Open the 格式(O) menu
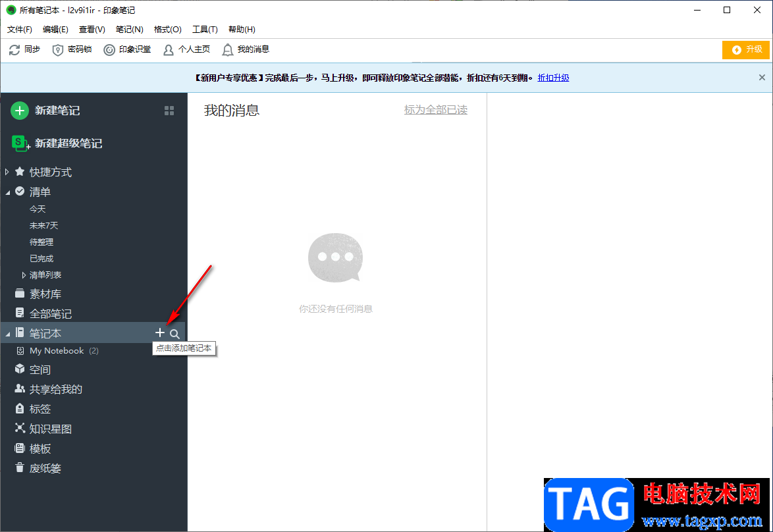 tap(168, 30)
